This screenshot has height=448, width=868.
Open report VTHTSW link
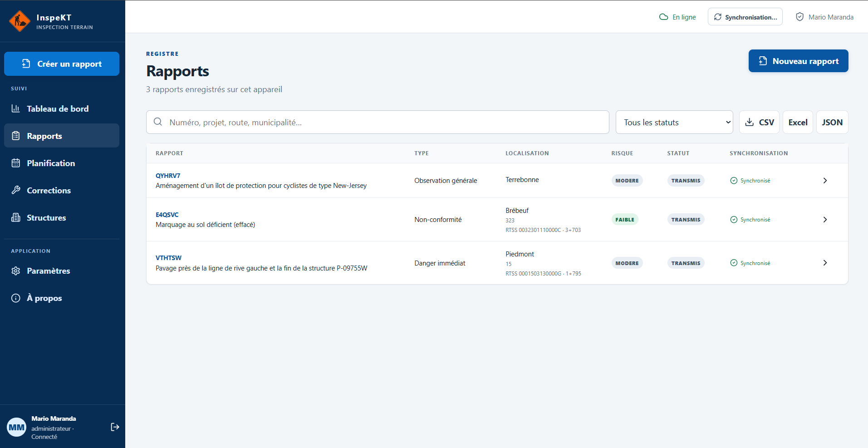(168, 258)
